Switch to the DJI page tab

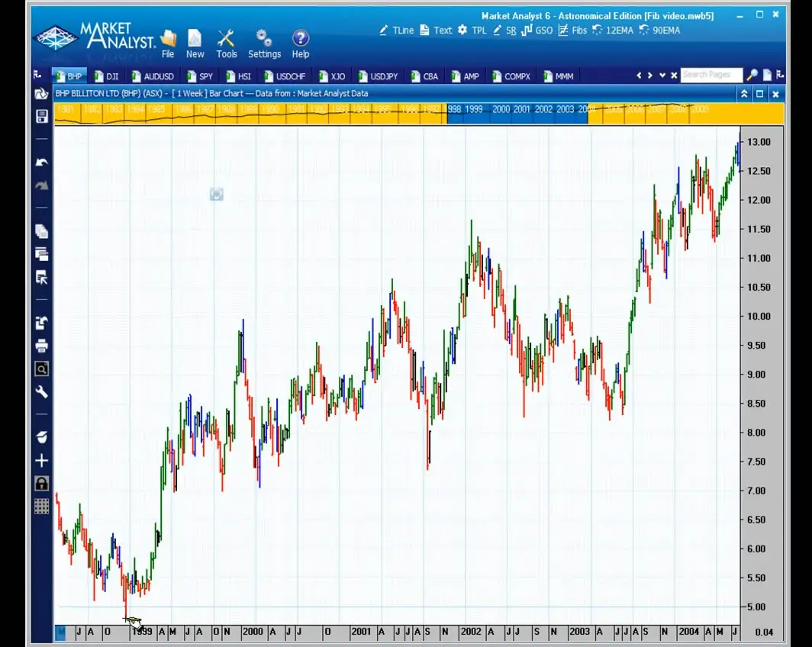coord(107,76)
